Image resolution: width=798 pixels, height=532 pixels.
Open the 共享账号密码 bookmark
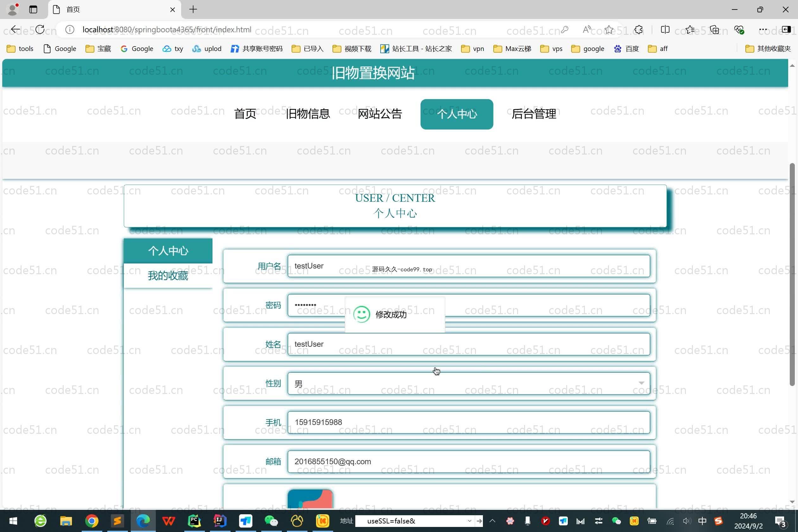point(256,48)
